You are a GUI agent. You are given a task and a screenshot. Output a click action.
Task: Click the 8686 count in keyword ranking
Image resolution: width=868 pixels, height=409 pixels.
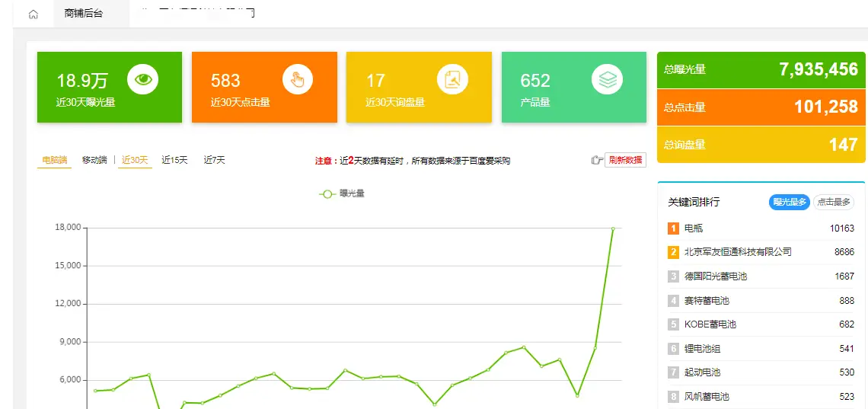click(844, 252)
